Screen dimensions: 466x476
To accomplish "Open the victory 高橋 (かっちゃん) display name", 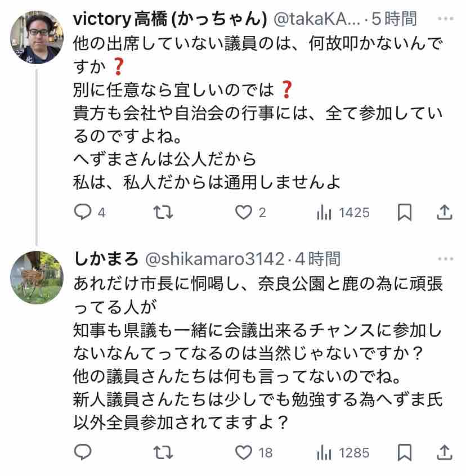I will point(170,19).
